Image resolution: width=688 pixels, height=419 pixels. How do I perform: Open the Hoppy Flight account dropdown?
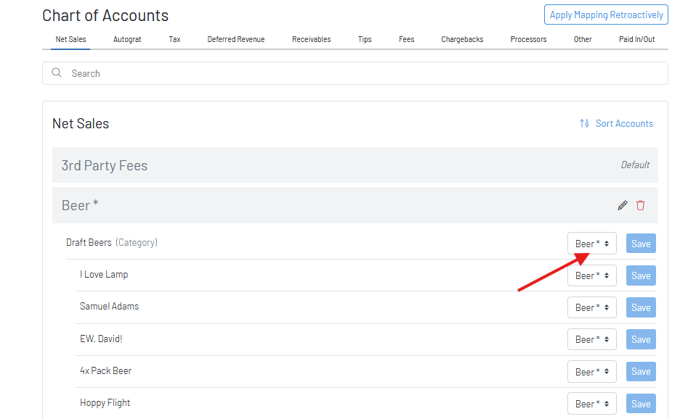[592, 404]
